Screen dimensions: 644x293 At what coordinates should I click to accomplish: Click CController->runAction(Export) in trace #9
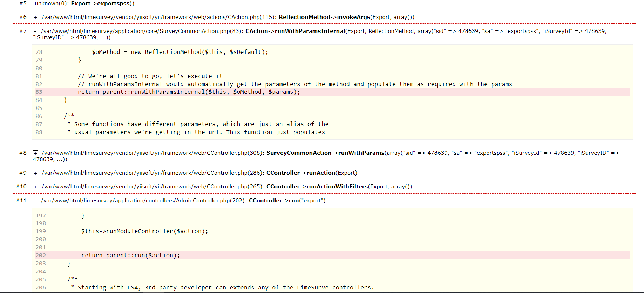pyautogui.click(x=311, y=173)
